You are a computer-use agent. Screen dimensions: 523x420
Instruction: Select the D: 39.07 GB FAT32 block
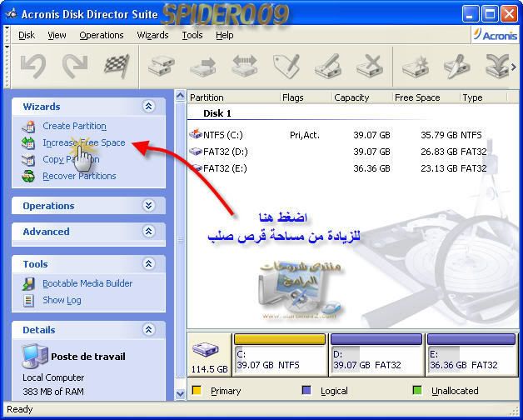tap(376, 354)
